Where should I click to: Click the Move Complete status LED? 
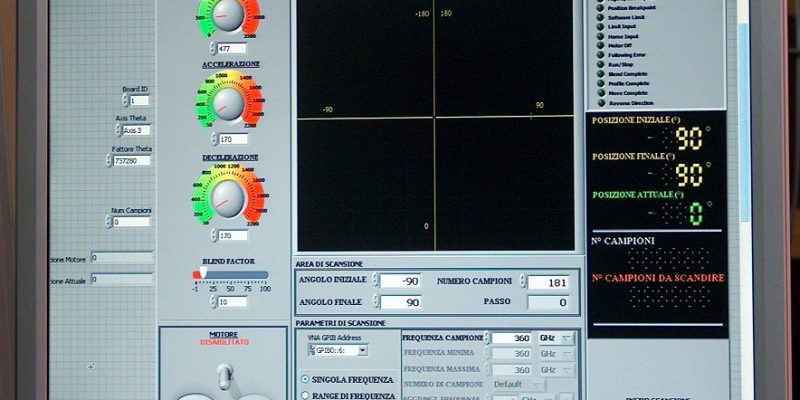point(600,93)
